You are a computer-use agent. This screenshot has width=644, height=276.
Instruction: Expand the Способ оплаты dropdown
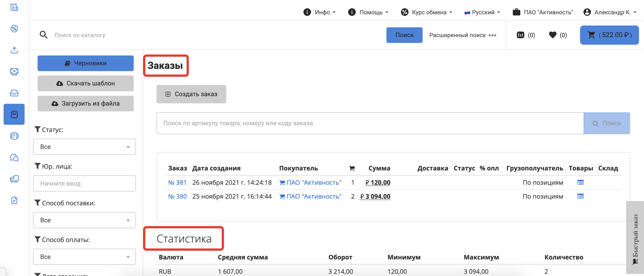click(x=84, y=257)
